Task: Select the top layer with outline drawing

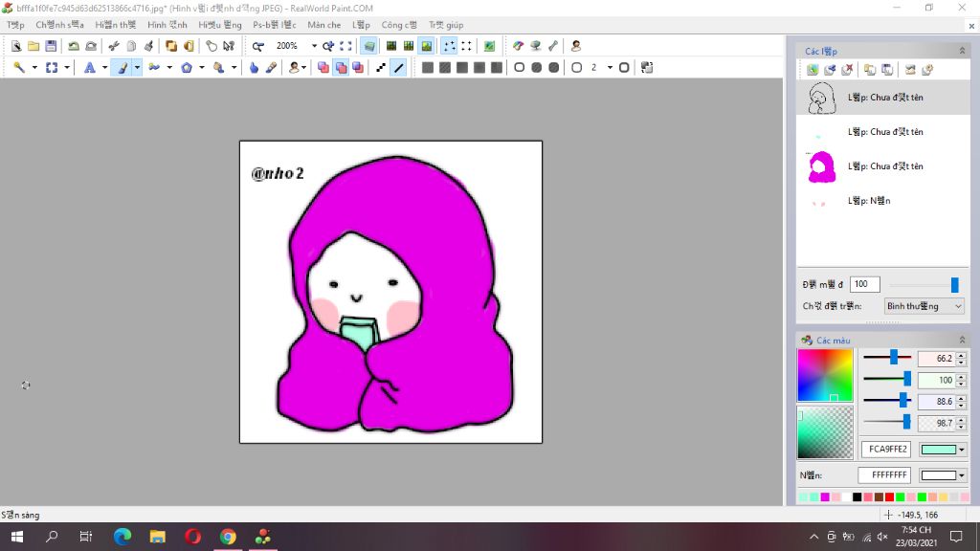Action: coord(883,98)
